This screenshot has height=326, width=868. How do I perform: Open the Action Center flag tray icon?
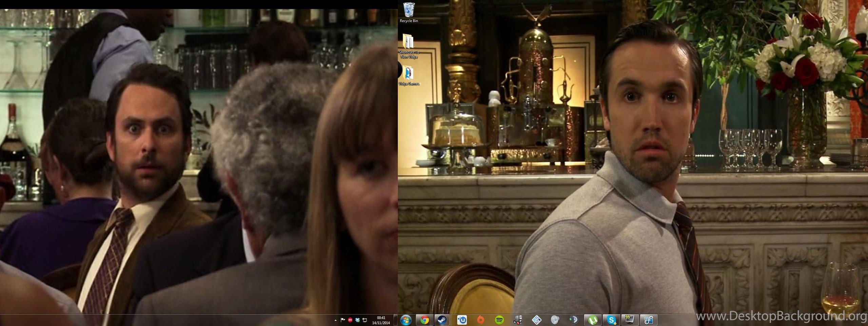pos(343,320)
